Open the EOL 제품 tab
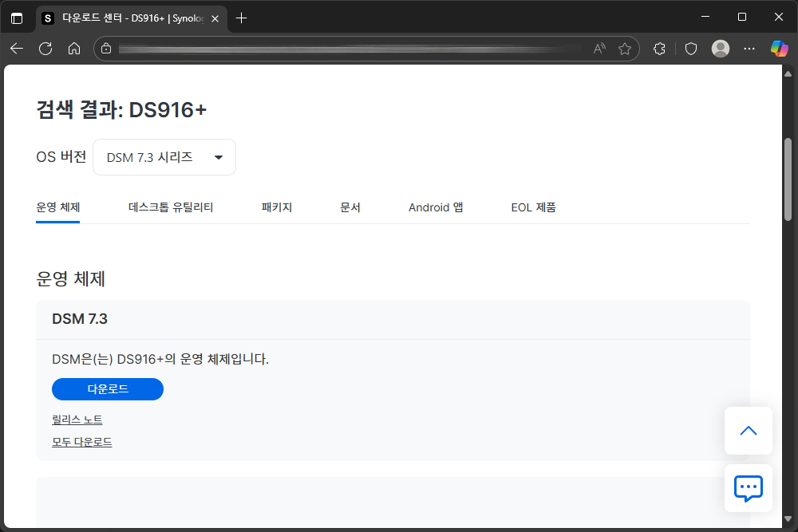798x532 pixels. (533, 207)
